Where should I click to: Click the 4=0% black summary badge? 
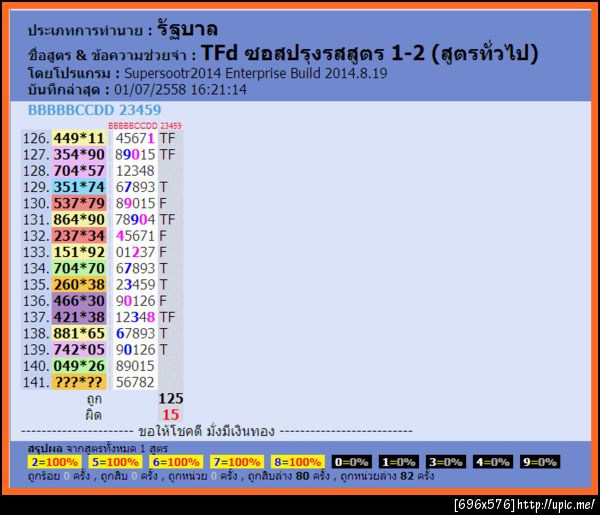(x=493, y=462)
